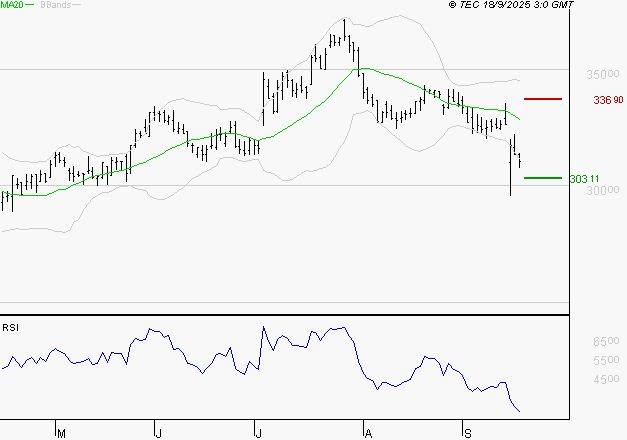Click the RSI indicator panel label
The height and width of the screenshot is (440, 627).
point(11,327)
